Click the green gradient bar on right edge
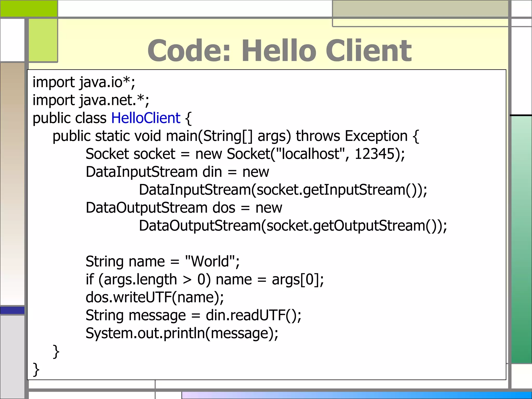 pos(521,239)
